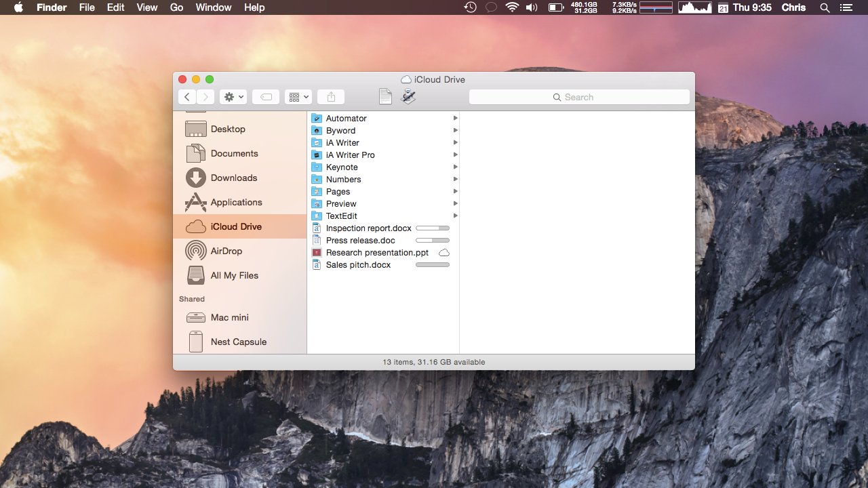Screen dimensions: 868x488
Task: Click Sales pitch.docx upload progress bar
Action: pos(433,265)
